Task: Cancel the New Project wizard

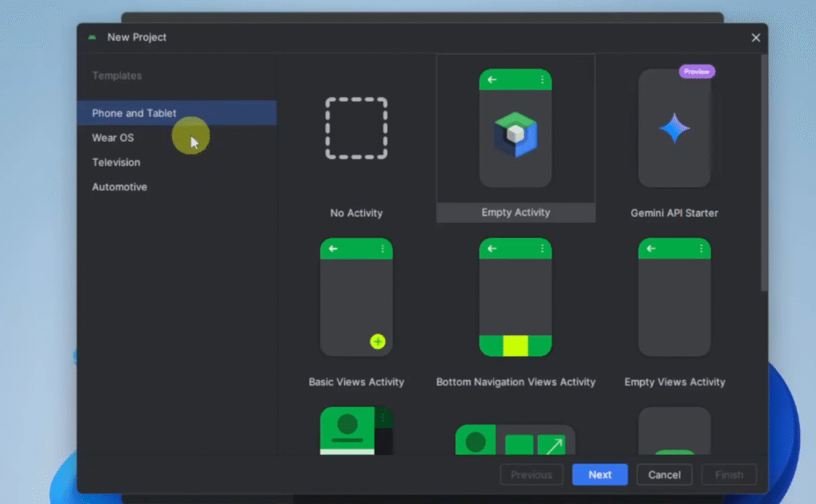Action: (664, 475)
